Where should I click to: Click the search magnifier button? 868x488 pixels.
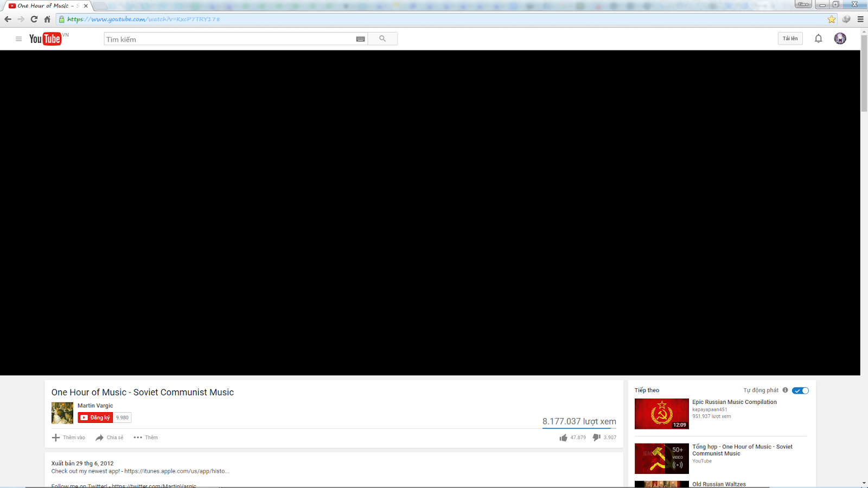pyautogui.click(x=382, y=39)
